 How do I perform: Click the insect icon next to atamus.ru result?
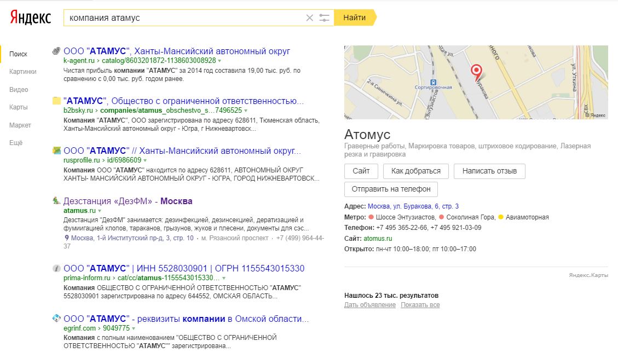55,201
